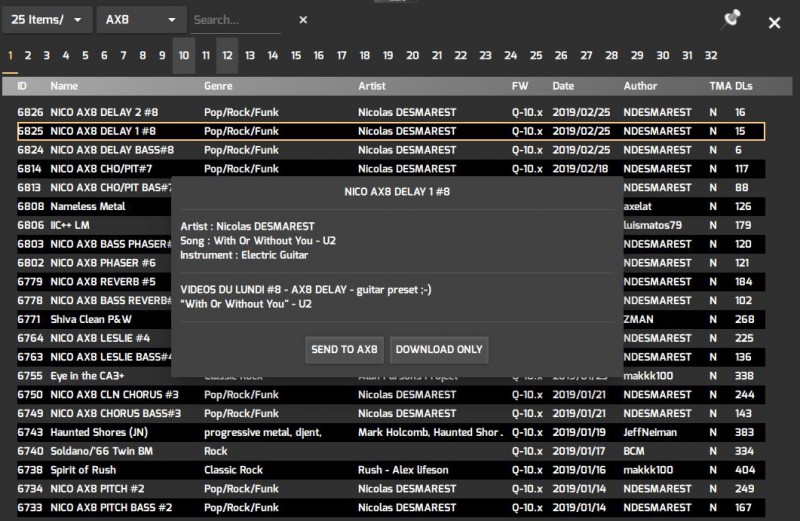Select the Haunted Shores (JN) preset
The height and width of the screenshot is (521, 800).
99,432
